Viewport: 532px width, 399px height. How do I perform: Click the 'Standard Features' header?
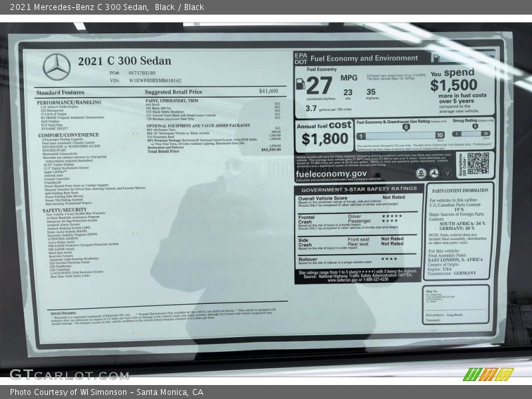[60, 92]
